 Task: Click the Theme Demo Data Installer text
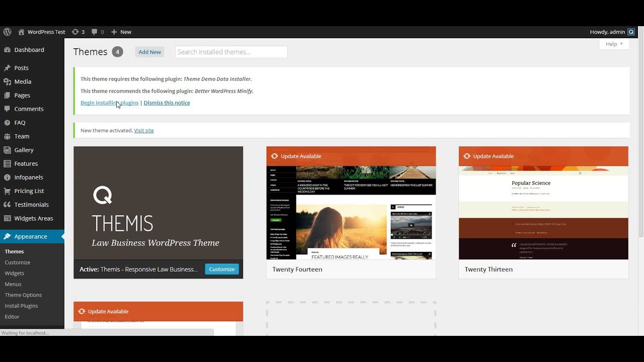coord(217,79)
